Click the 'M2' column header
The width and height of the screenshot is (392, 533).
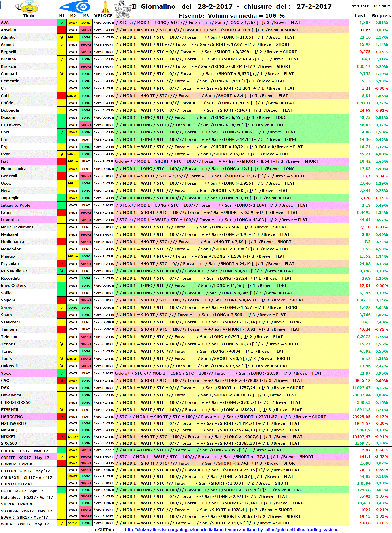coord(73,16)
